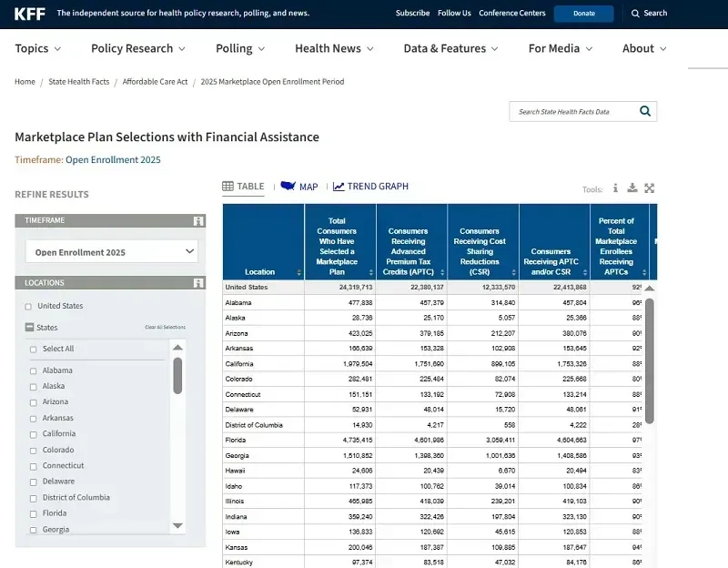Click the info icon beside Tools

(615, 188)
